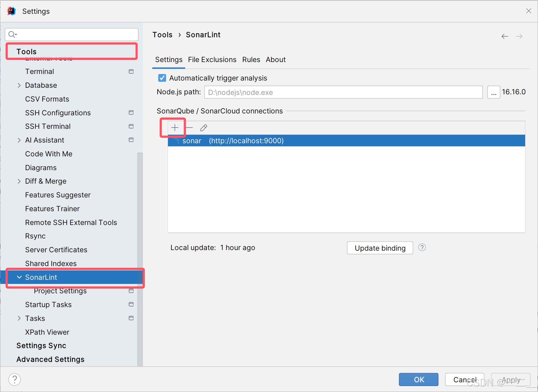538x392 pixels.
Task: Select Features Trainer item
Action: point(52,209)
